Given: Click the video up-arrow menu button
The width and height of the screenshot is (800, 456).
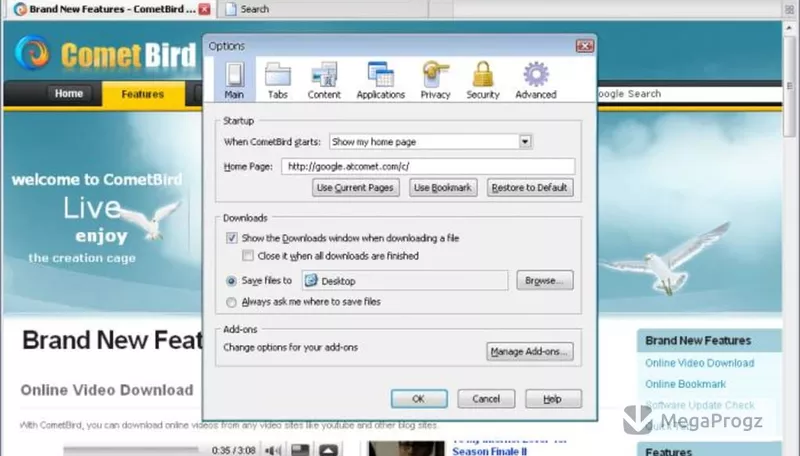Looking at the screenshot, I should [328, 450].
